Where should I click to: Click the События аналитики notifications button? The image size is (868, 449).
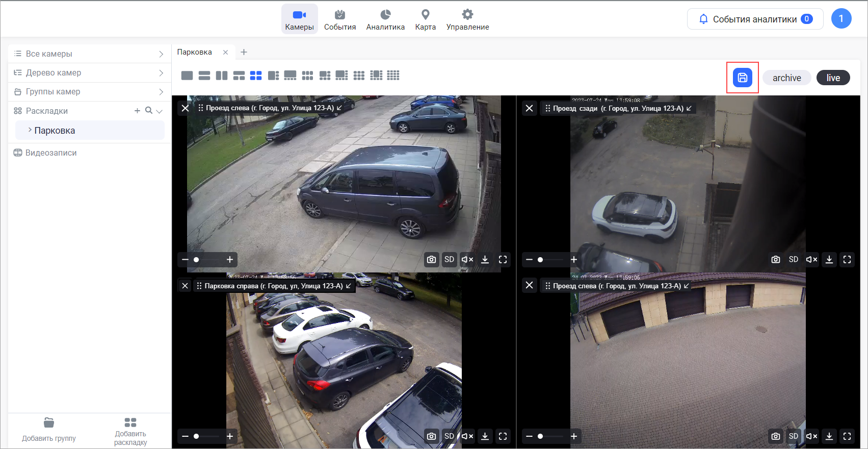click(755, 19)
